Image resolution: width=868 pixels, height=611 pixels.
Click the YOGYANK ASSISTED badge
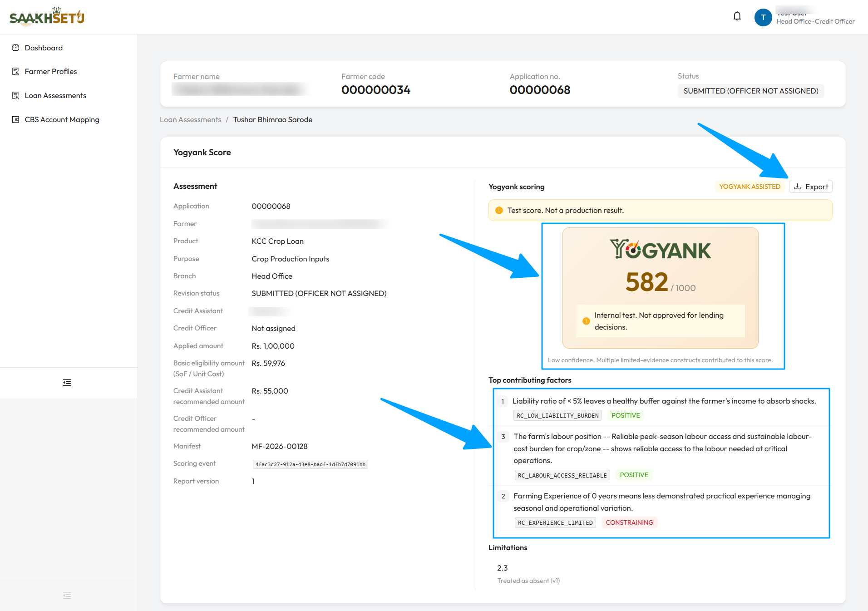coord(750,187)
